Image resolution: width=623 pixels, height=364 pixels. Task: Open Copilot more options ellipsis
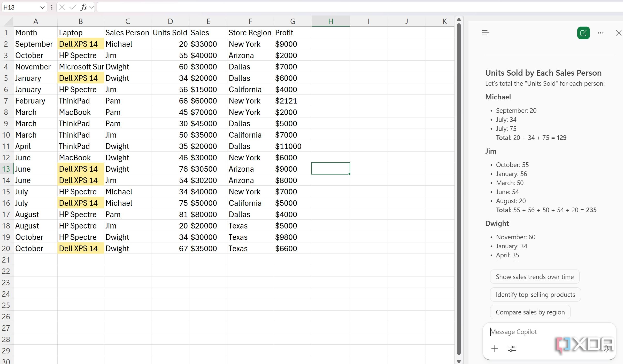[x=601, y=33]
